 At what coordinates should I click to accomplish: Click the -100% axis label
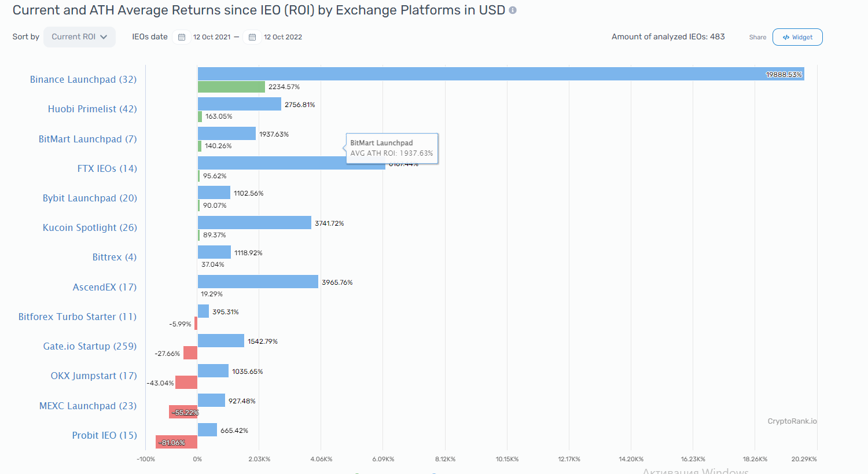(146, 459)
